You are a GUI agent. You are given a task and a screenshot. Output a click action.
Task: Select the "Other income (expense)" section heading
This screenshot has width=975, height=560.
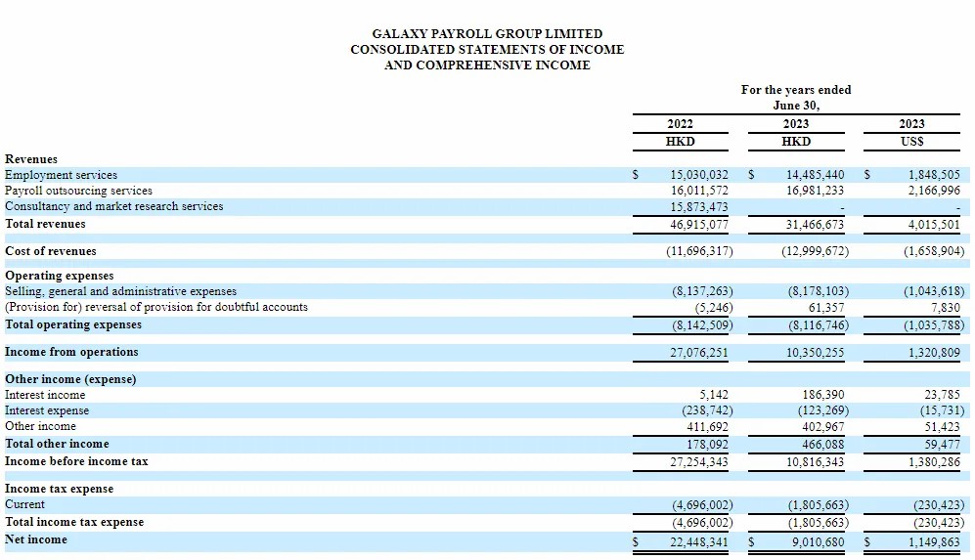[x=70, y=379]
